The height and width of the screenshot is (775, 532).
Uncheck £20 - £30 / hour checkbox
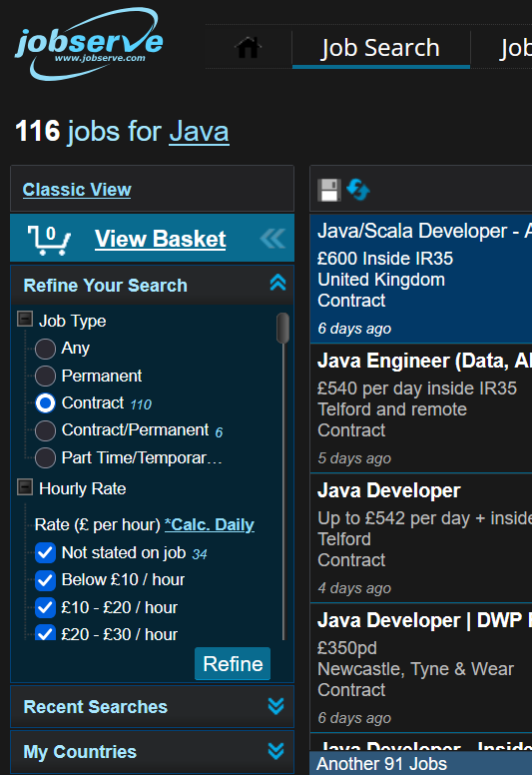[46, 632]
